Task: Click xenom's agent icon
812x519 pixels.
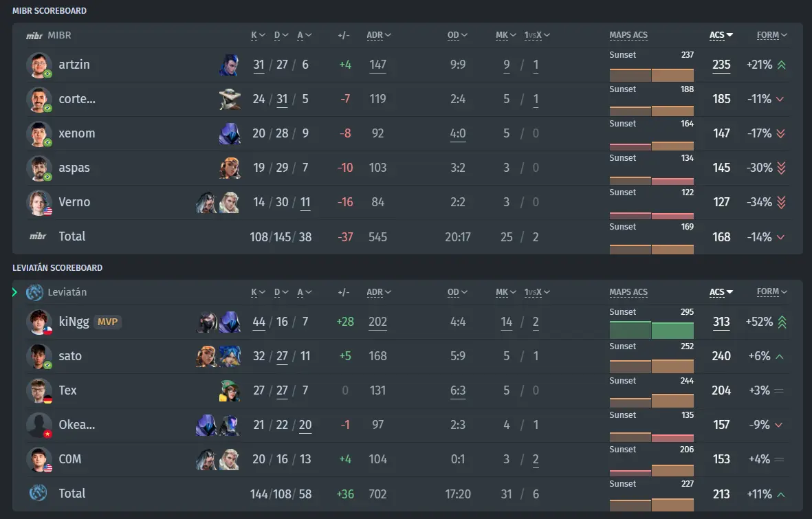Action: 229,133
